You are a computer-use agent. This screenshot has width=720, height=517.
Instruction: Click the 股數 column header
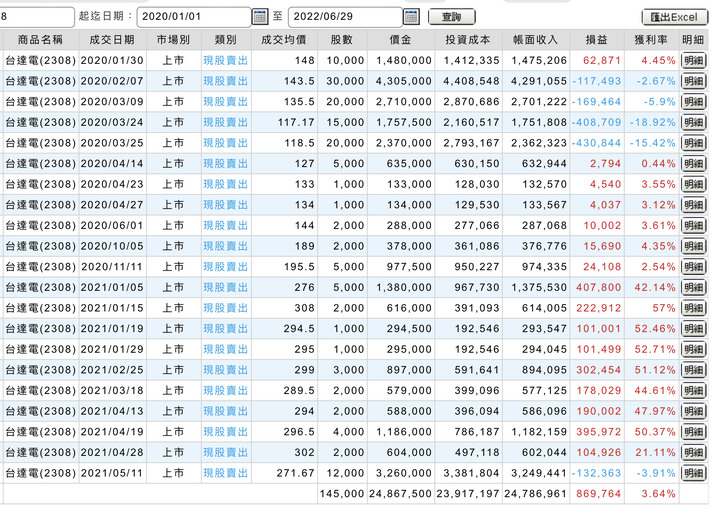[x=342, y=40]
